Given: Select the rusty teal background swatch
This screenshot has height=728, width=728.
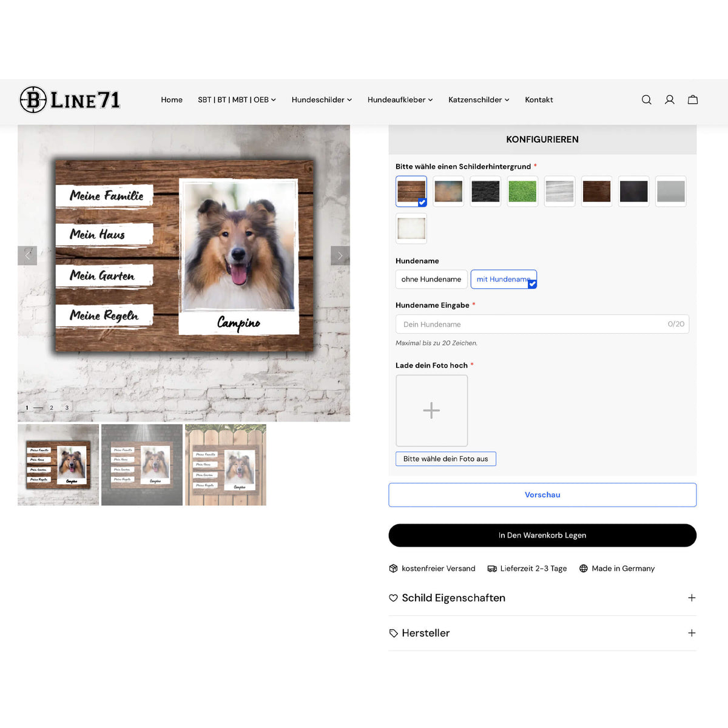Looking at the screenshot, I should point(448,192).
